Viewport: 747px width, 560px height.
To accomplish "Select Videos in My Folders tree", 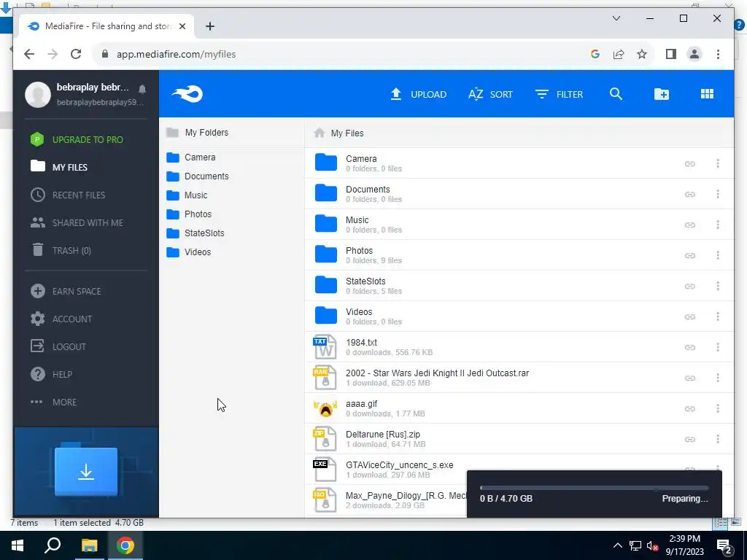I will 189,252.
